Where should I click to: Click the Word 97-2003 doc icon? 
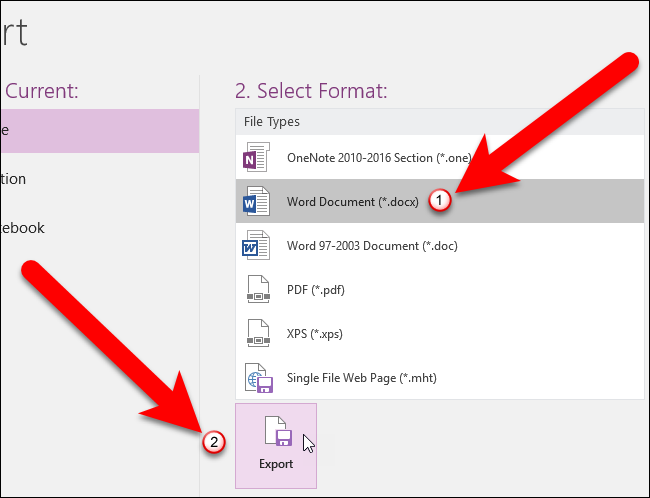(x=256, y=245)
